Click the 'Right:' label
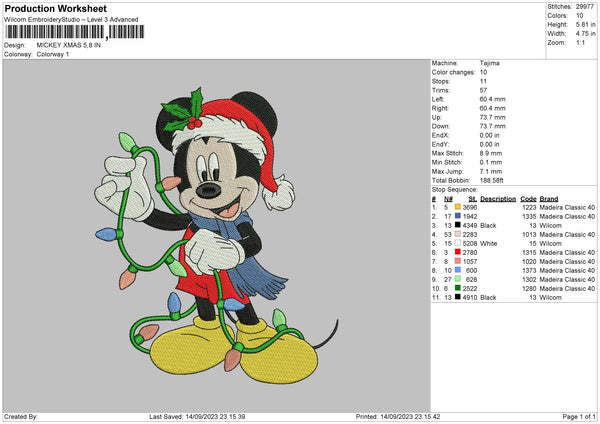 [x=440, y=108]
